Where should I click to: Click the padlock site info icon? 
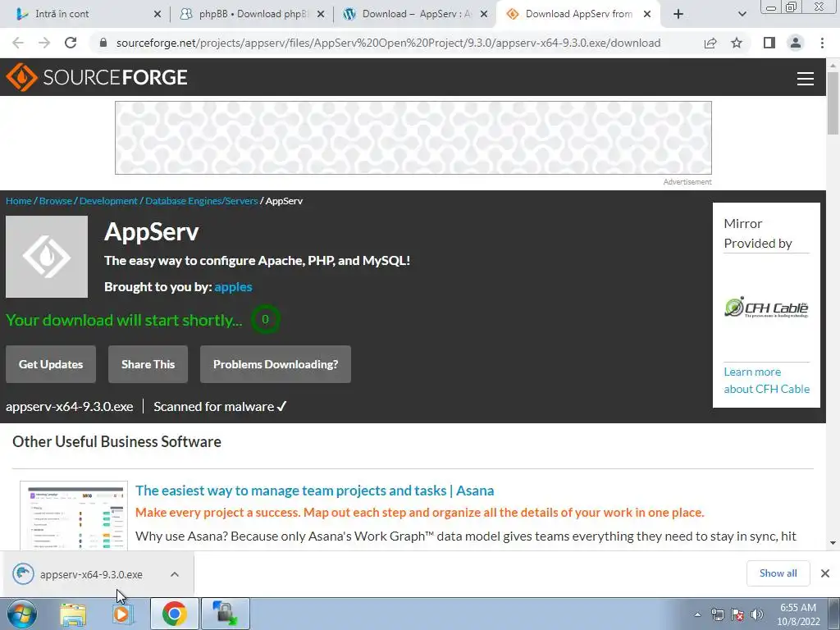tap(103, 43)
